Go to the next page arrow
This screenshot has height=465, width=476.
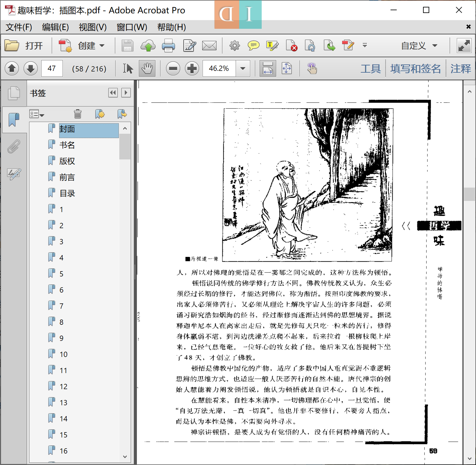(31, 68)
